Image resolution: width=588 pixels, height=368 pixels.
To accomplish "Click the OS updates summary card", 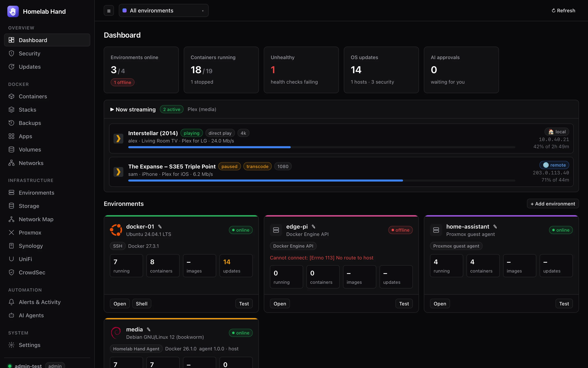I will tap(381, 70).
